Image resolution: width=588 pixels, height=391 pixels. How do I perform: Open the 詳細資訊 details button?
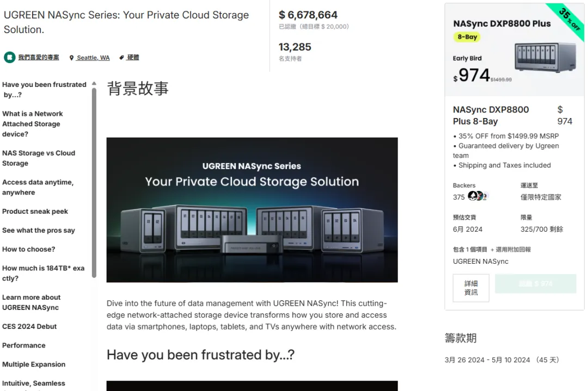pos(470,288)
